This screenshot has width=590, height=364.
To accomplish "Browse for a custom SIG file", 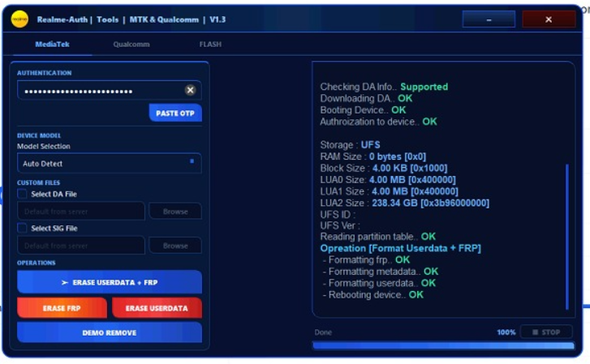I will [x=175, y=246].
